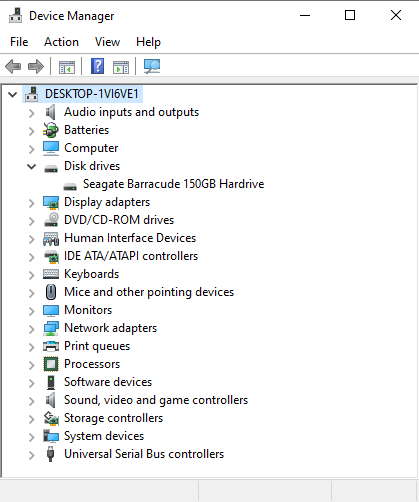The height and width of the screenshot is (502, 419).
Task: Select Sound, video and game controllers
Action: [x=156, y=400]
